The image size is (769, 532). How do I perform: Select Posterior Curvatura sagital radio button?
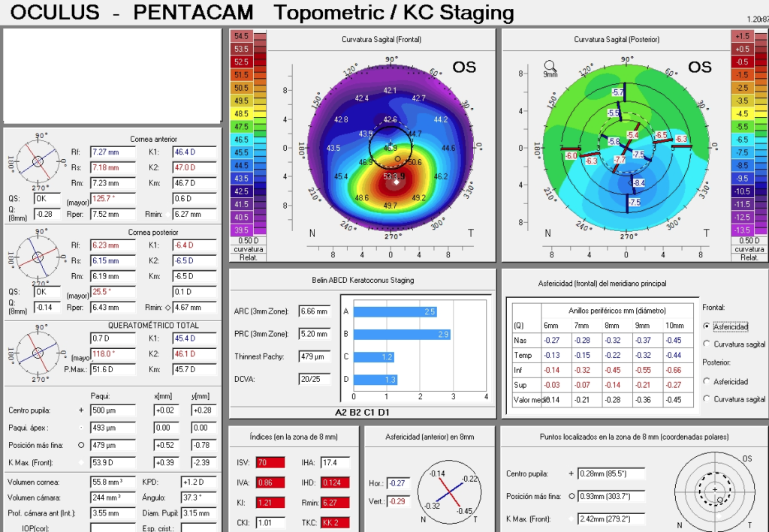(x=707, y=399)
